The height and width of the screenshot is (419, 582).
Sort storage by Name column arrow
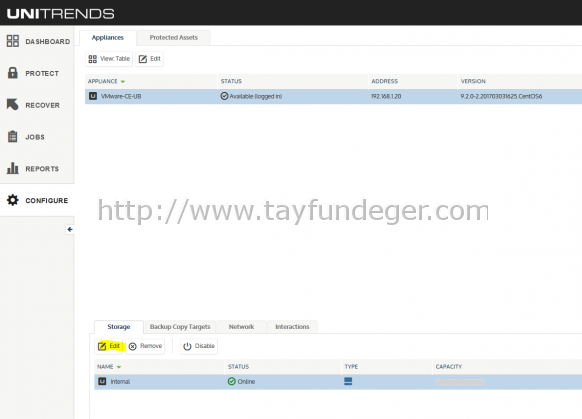[119, 367]
